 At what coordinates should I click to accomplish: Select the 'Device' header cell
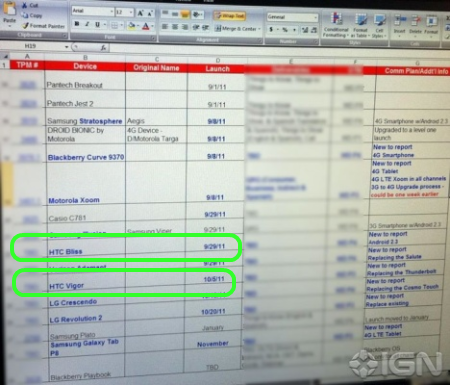(85, 66)
